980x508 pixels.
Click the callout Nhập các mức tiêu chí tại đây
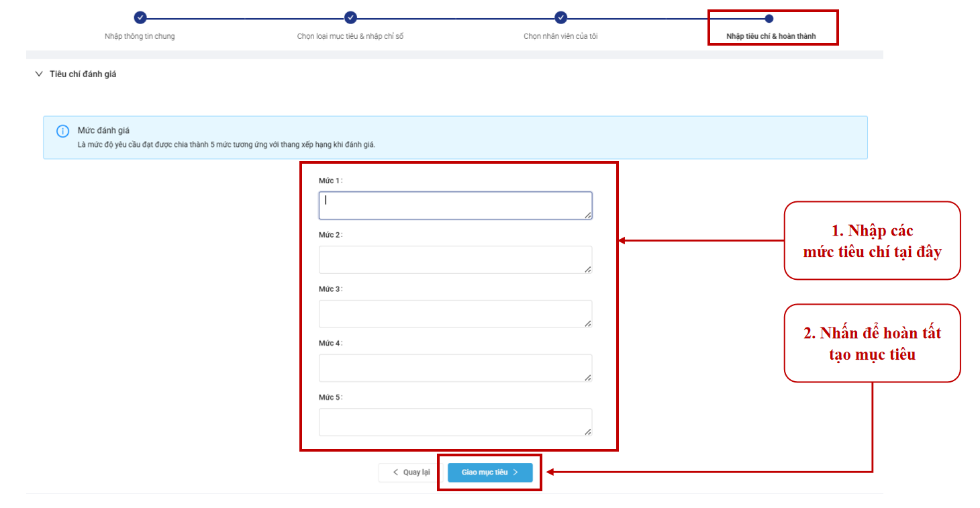[x=872, y=241]
